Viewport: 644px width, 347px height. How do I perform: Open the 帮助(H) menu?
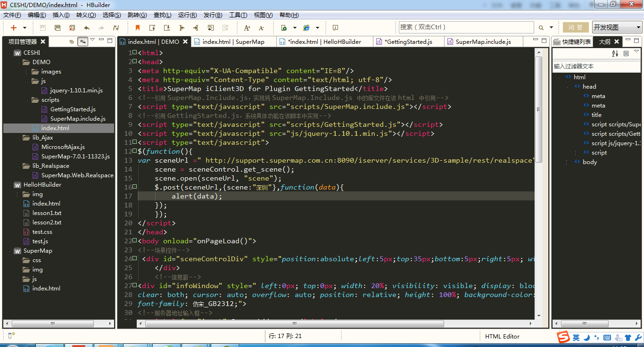(289, 15)
